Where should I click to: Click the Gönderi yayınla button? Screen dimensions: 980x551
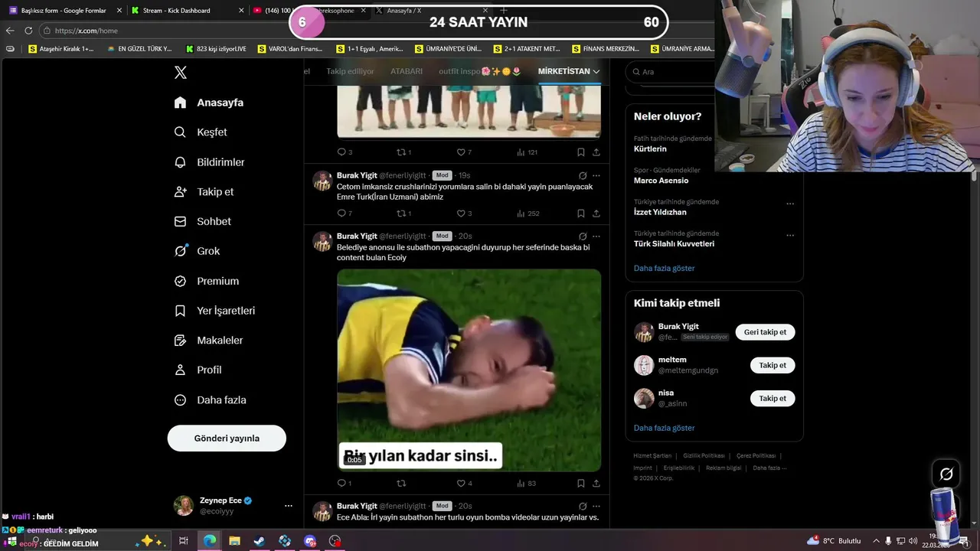click(227, 439)
